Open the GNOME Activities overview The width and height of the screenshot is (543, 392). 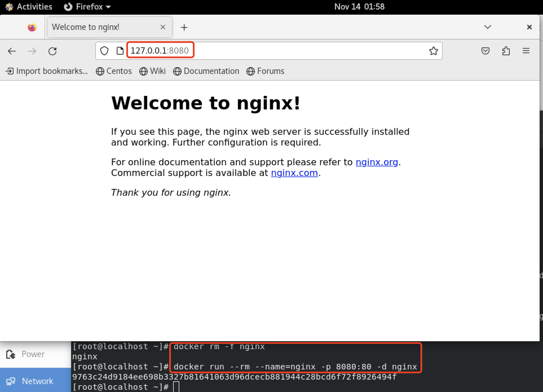(x=29, y=6)
